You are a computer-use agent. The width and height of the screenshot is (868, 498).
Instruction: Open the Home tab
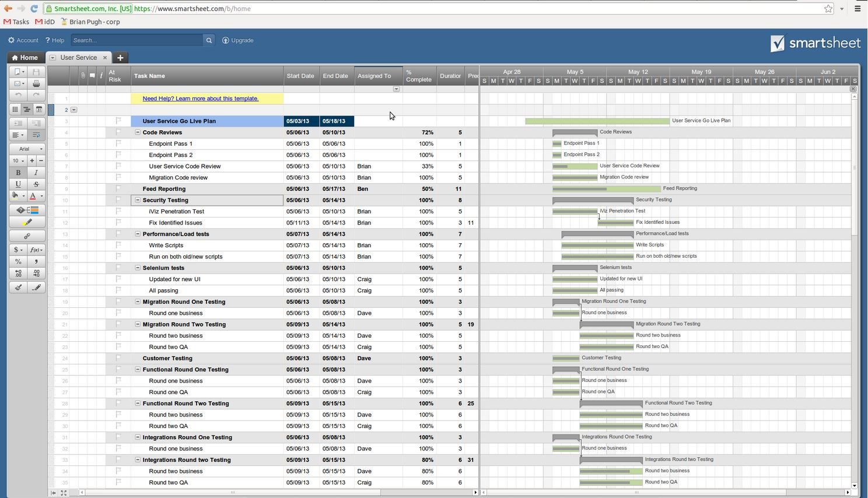coord(25,58)
